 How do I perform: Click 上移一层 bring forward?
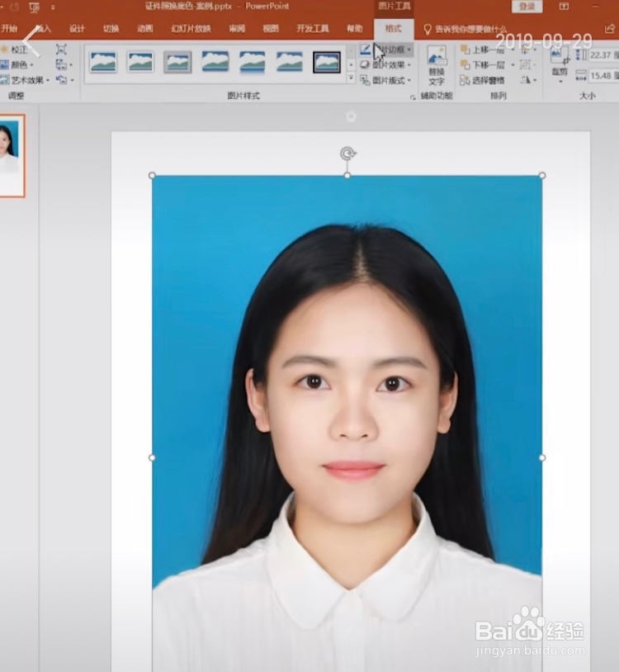click(x=483, y=50)
